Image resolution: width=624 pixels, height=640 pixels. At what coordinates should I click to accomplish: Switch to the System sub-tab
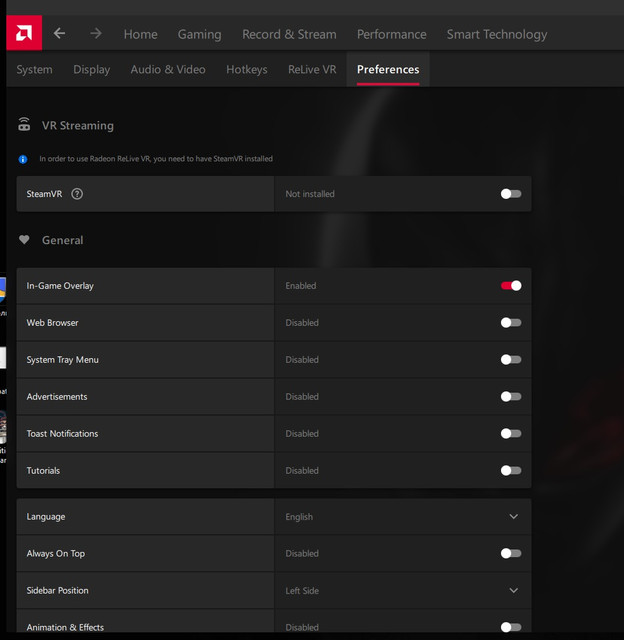click(x=34, y=69)
